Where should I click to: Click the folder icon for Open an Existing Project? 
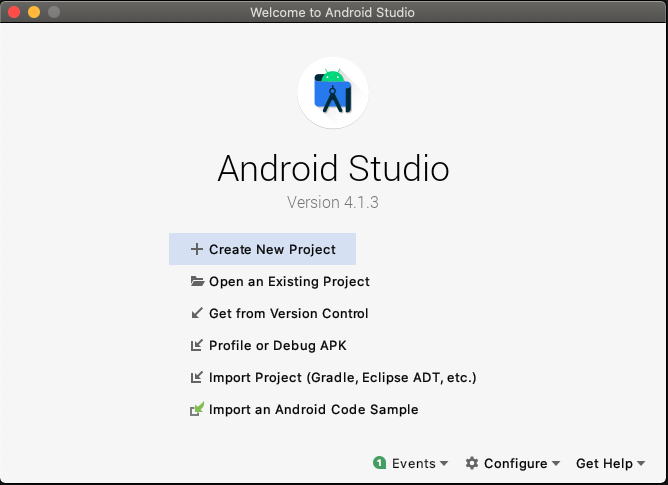click(197, 281)
